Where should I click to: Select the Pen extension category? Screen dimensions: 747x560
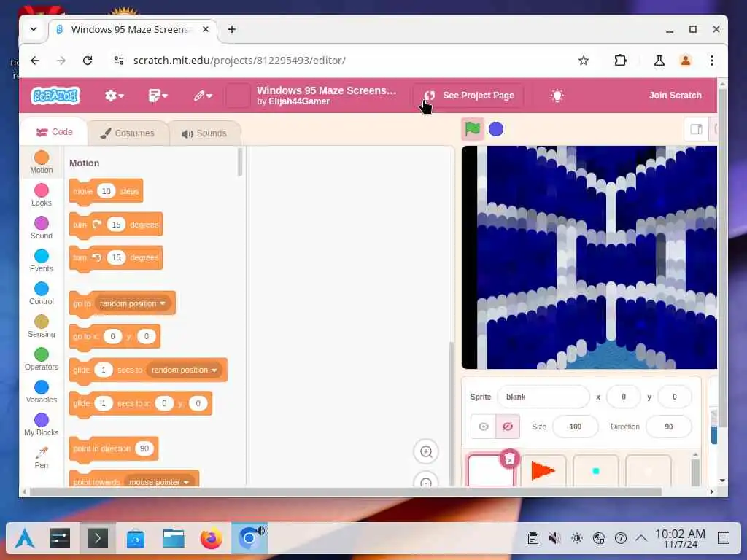[42, 458]
